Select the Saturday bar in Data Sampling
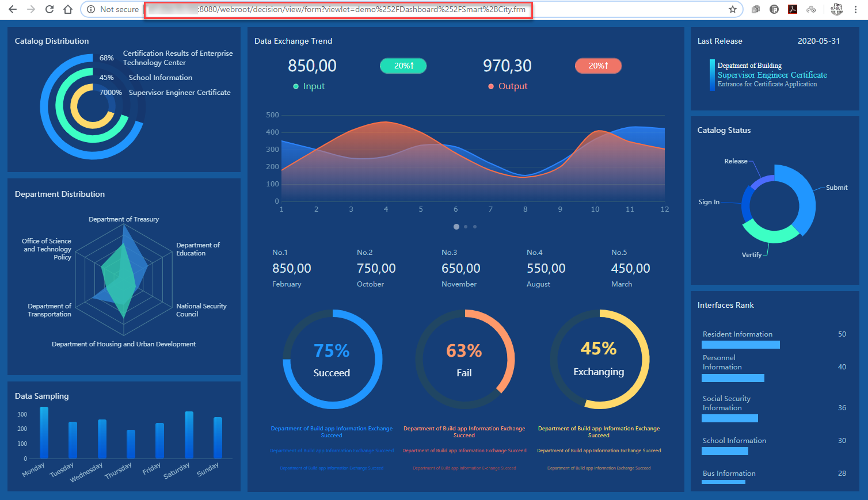This screenshot has height=500, width=868. pyautogui.click(x=188, y=434)
